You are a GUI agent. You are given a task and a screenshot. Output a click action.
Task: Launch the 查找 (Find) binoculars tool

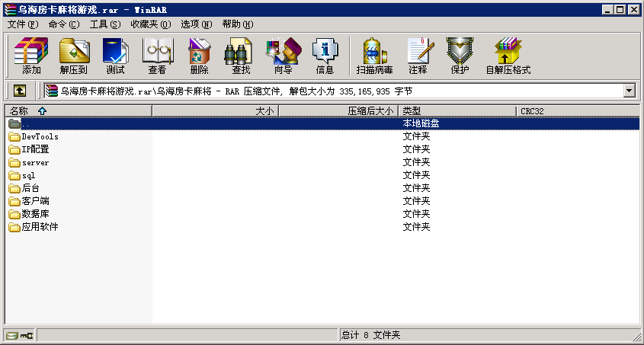[241, 56]
